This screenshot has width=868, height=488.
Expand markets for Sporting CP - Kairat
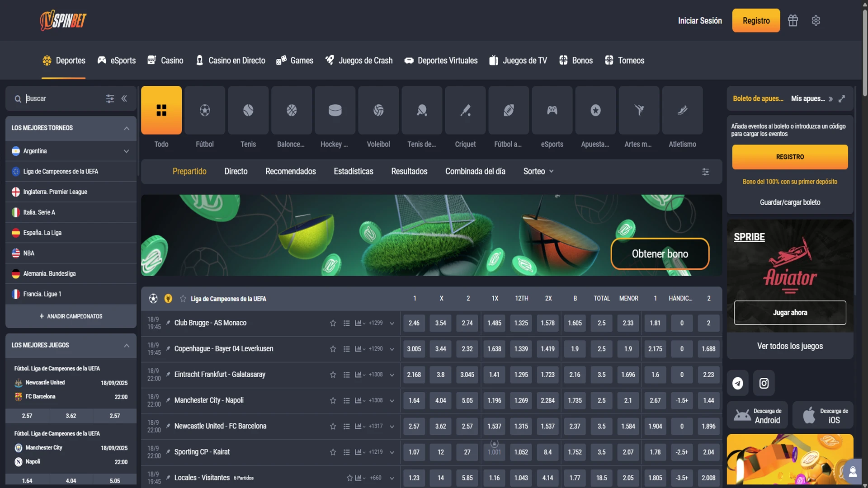tap(392, 452)
